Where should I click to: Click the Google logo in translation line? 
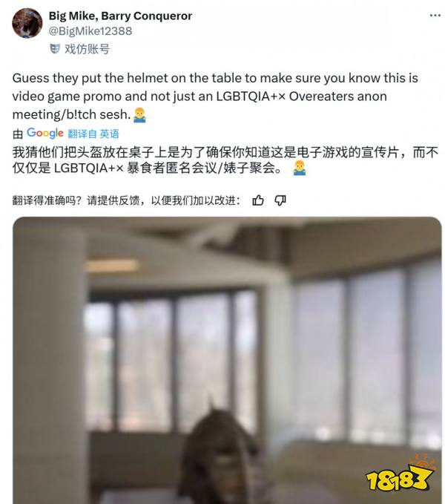45,133
